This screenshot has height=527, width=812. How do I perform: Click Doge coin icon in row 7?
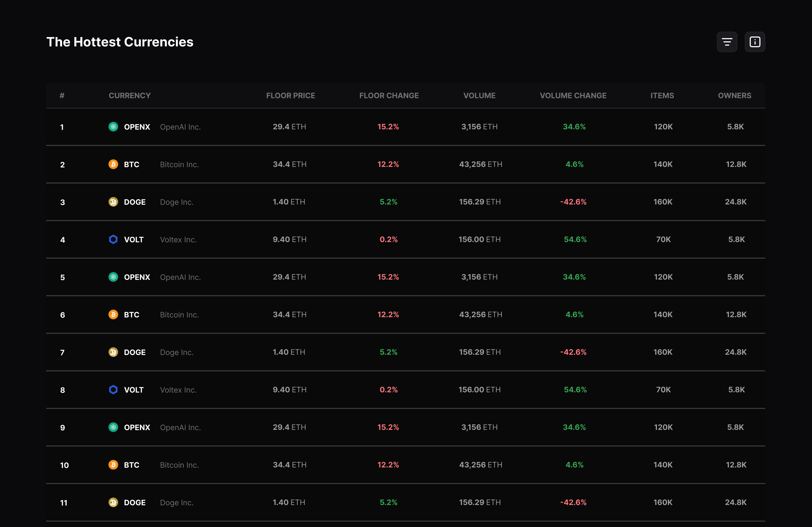point(113,352)
